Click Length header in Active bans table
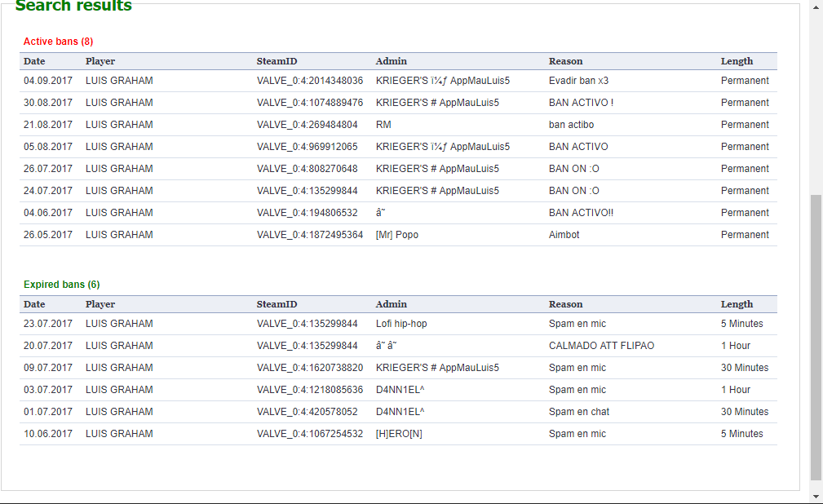 point(737,61)
